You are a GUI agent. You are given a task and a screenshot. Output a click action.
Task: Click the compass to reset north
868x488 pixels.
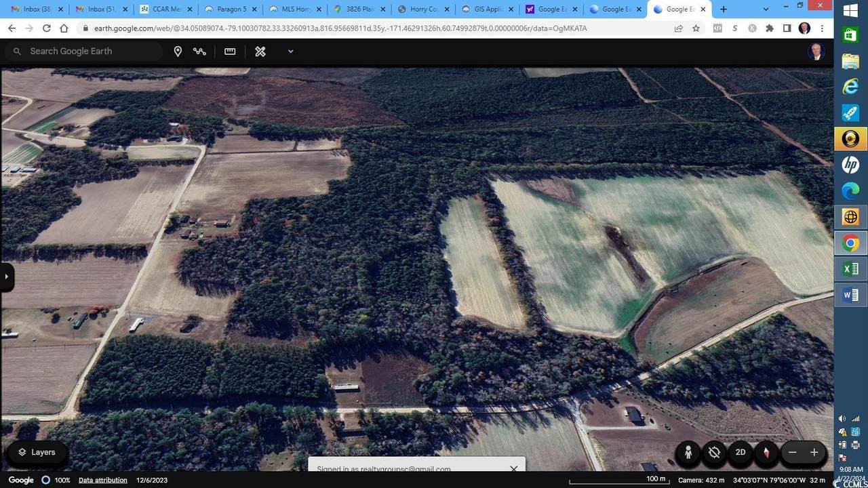766,452
